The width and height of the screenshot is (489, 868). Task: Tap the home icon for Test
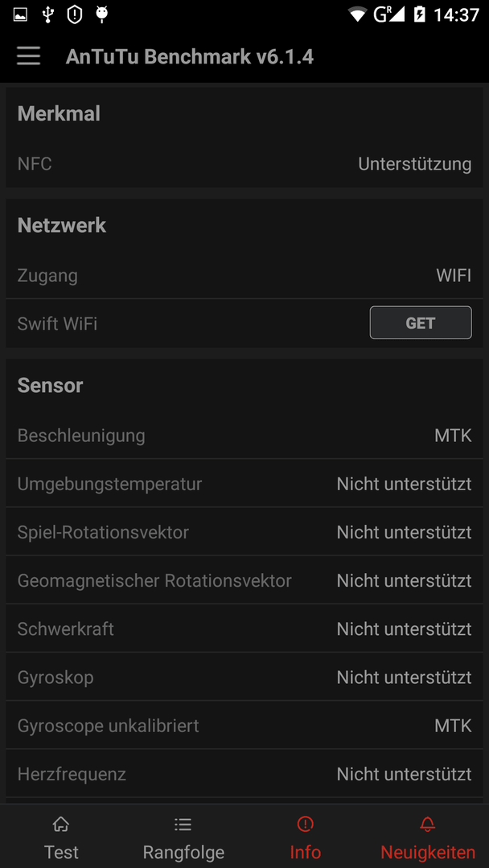[x=61, y=825]
